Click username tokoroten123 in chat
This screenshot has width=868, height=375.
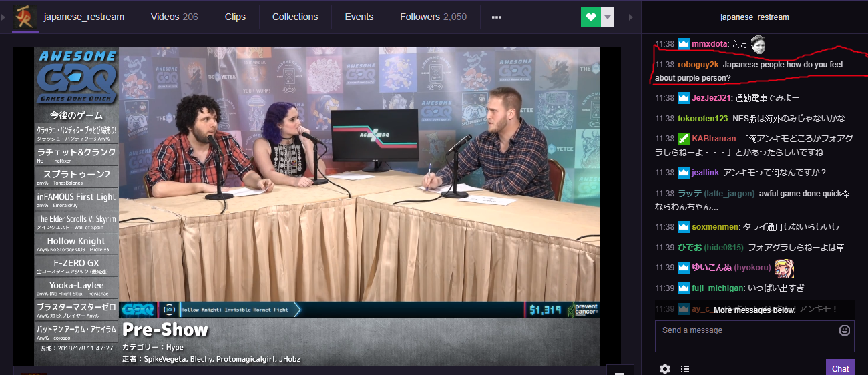pos(703,119)
